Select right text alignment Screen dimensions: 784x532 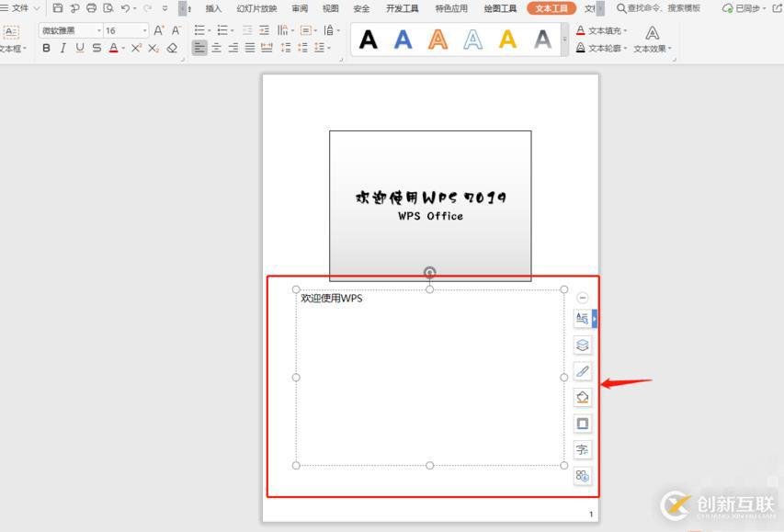(x=233, y=48)
